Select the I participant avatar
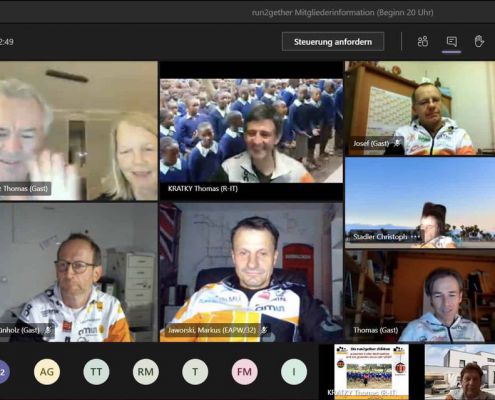The width and height of the screenshot is (495, 400). [x=294, y=371]
